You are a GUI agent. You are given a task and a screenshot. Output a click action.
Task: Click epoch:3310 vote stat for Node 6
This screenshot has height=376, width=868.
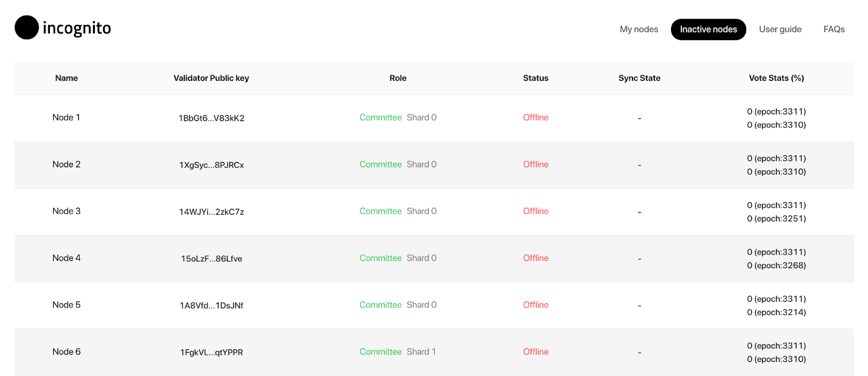[x=776, y=359]
